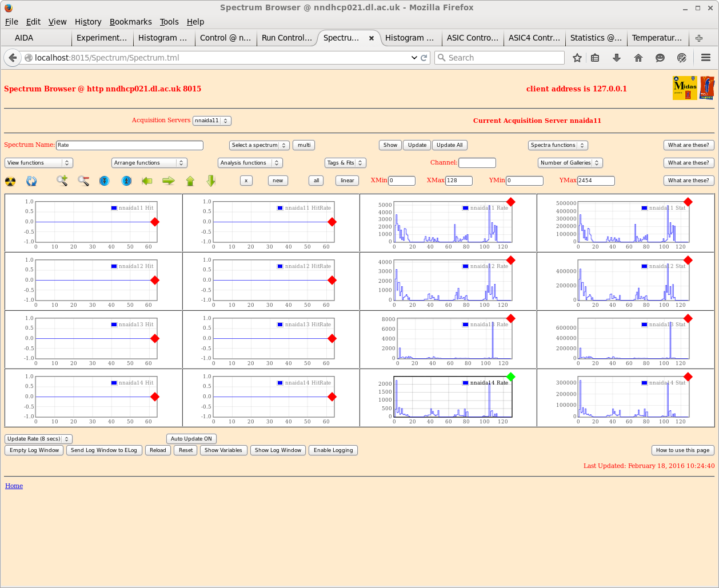Open the Bookmarks menu
Image resolution: width=719 pixels, height=588 pixels.
(130, 22)
